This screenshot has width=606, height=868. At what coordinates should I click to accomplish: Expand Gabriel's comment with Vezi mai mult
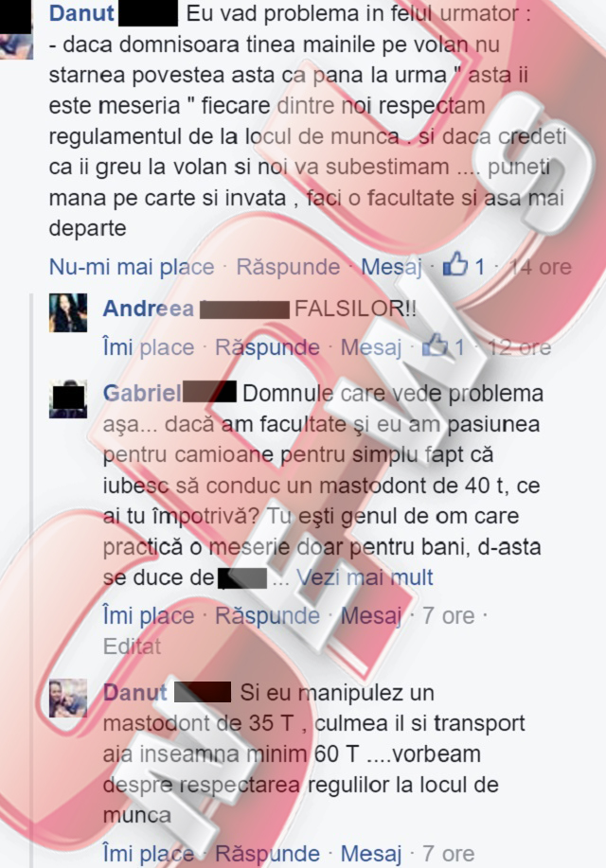coord(365,577)
